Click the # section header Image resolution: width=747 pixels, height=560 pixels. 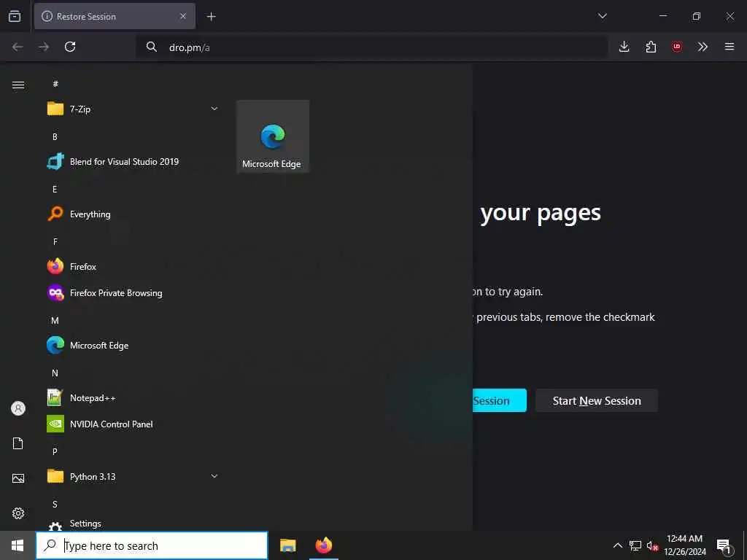(55, 84)
